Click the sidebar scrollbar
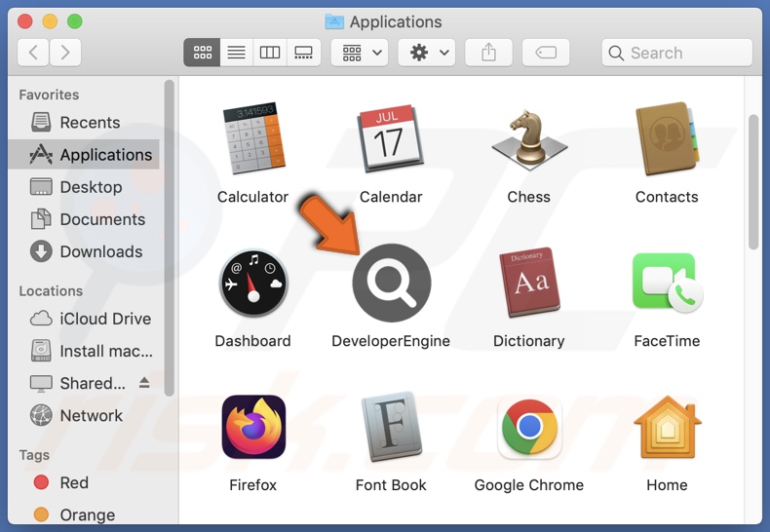The width and height of the screenshot is (770, 532). [x=169, y=238]
